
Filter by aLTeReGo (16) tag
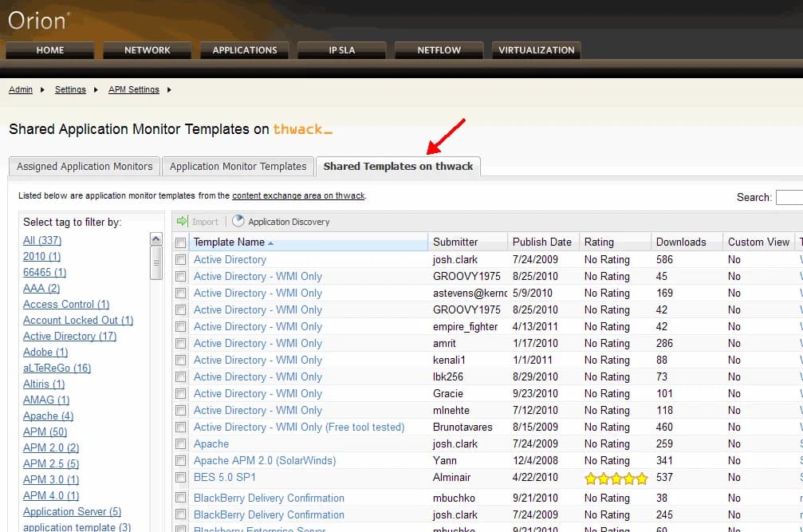coord(57,368)
